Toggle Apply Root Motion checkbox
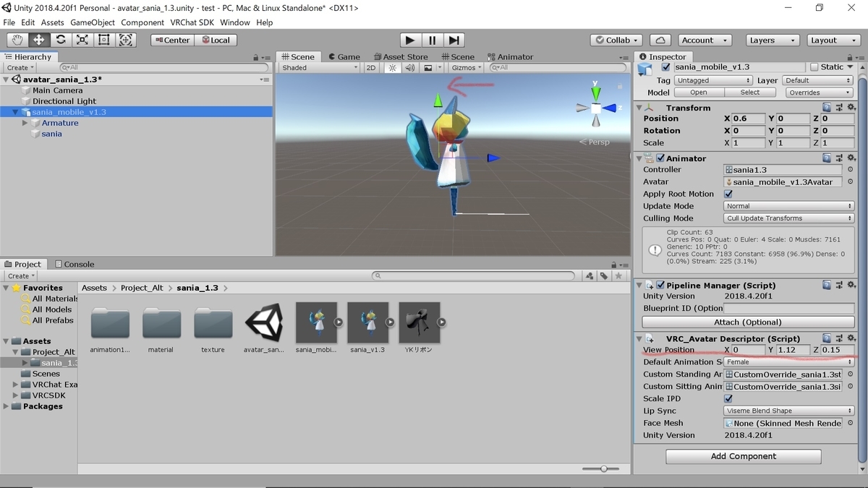 [728, 194]
